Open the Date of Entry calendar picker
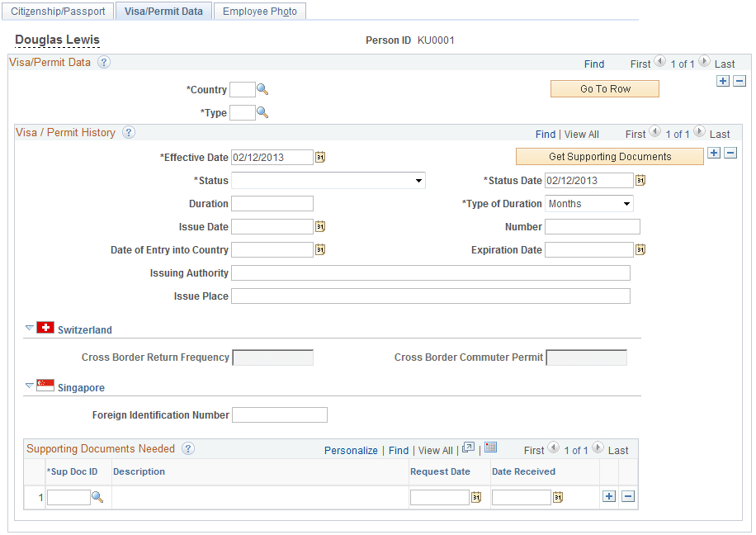The height and width of the screenshot is (535, 756). (x=320, y=249)
